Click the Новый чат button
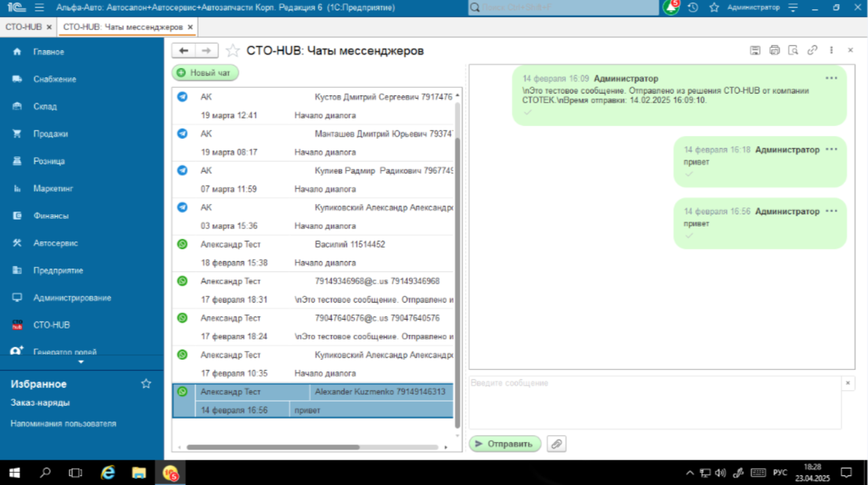 (x=205, y=73)
